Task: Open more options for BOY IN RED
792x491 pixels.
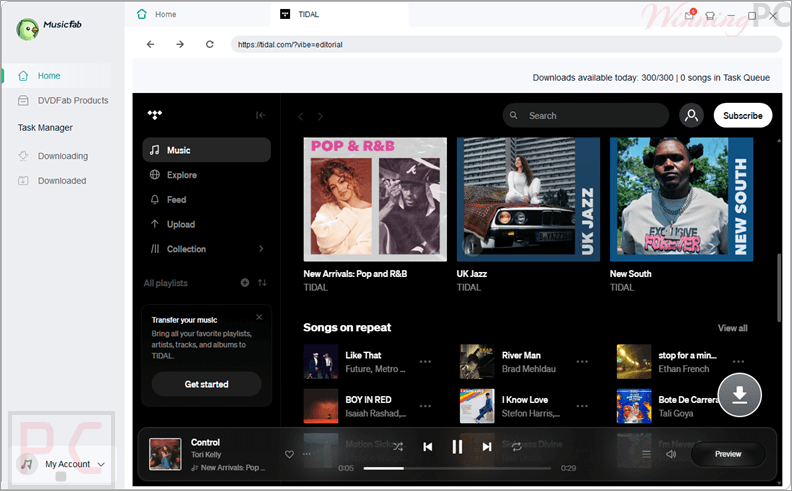Action: point(425,406)
